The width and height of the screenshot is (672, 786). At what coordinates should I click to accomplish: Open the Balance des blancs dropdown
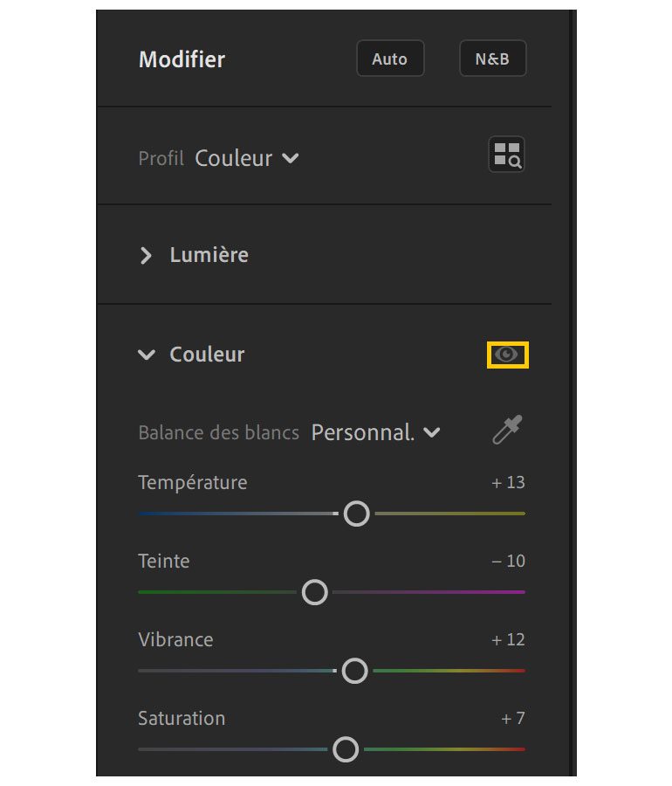tap(375, 432)
